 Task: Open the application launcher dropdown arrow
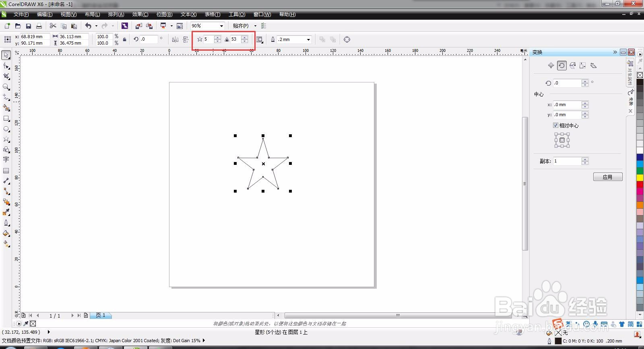(x=171, y=26)
